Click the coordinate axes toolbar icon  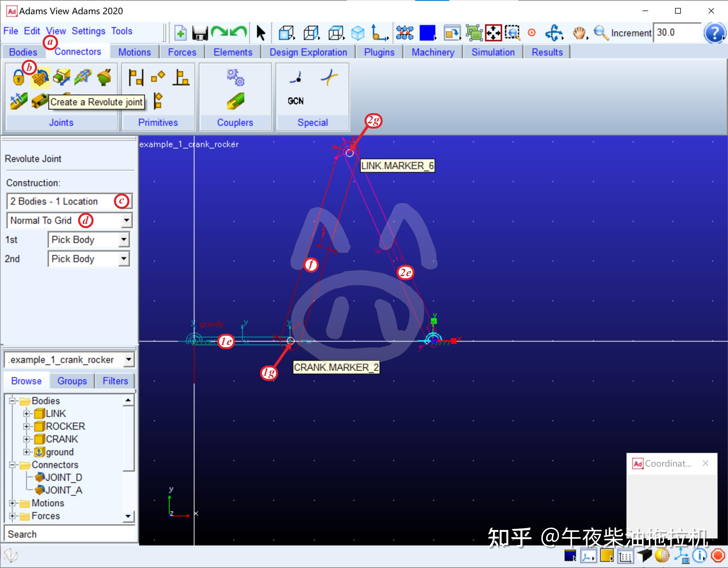click(380, 33)
